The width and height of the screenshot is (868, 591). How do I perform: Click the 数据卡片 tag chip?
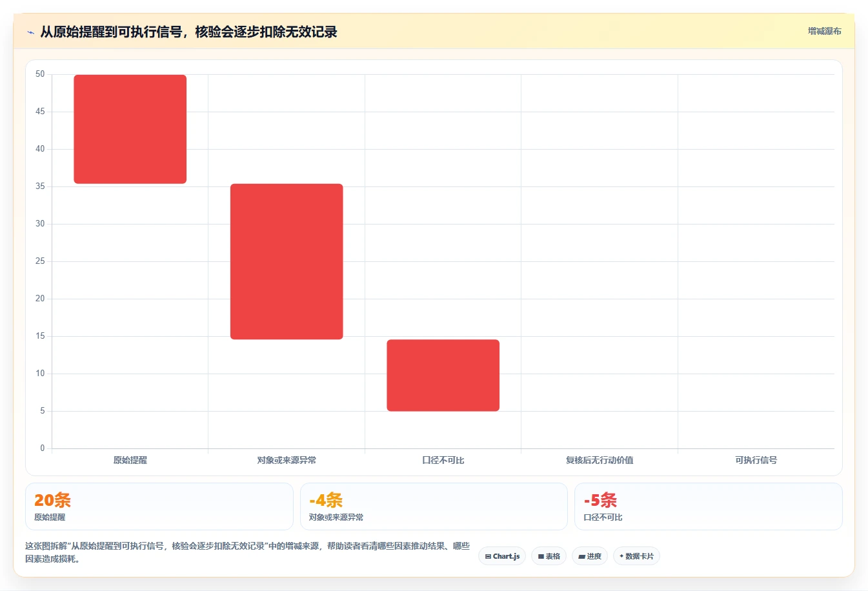[x=636, y=556]
